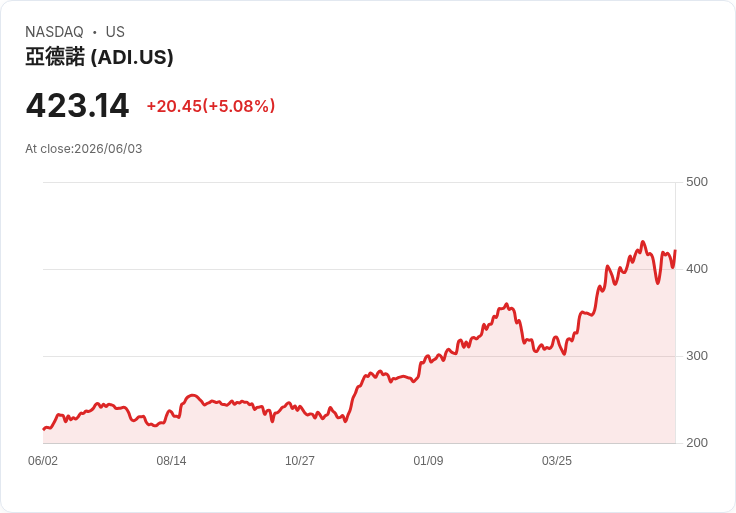The height and width of the screenshot is (513, 736).
Task: Click the At close date text
Action: [84, 149]
